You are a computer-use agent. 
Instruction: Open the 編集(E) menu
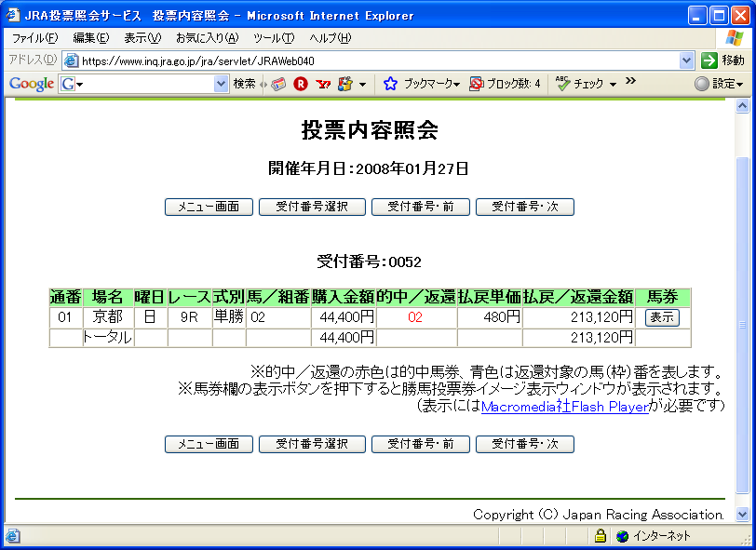click(91, 37)
